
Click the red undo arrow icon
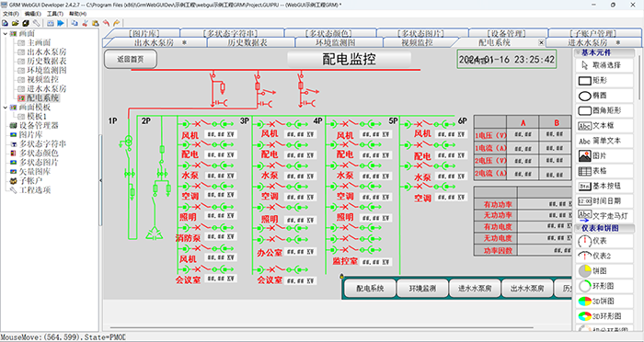[x=106, y=23]
